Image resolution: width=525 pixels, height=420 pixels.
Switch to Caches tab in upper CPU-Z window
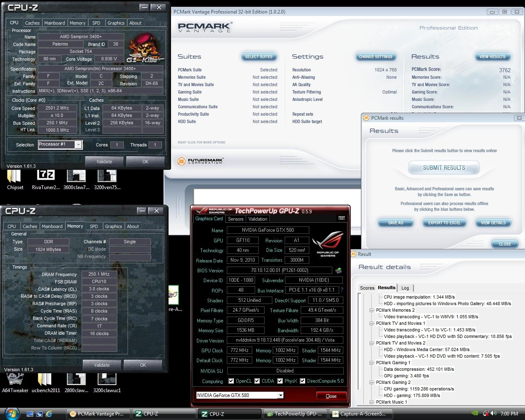coord(32,23)
